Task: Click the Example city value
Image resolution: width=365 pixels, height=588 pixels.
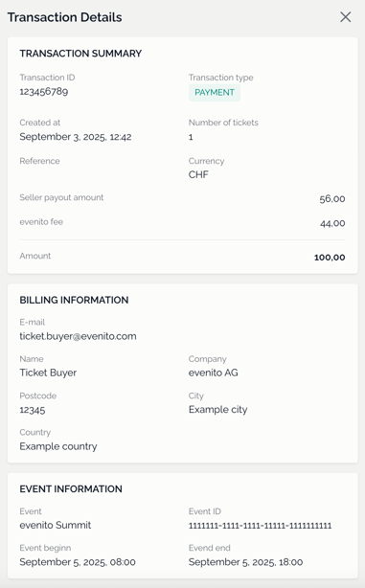Action: 218,410
